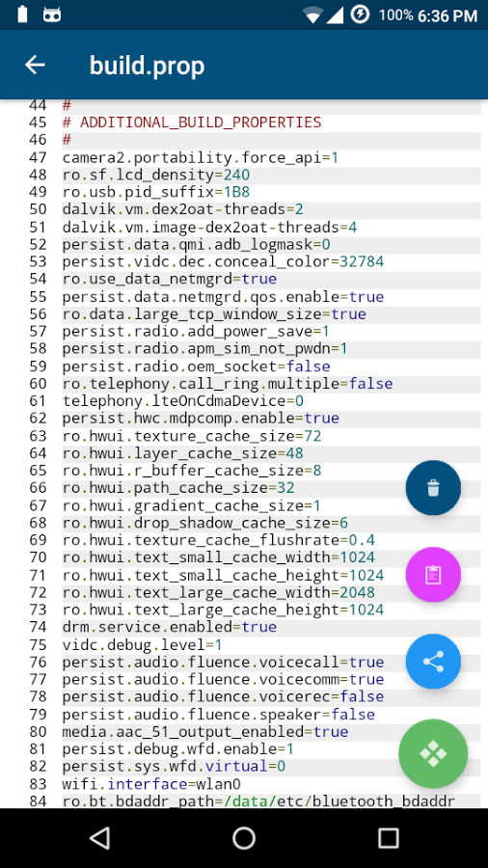488x868 pixels.
Task: Tap the Wi-Fi signal status icon
Action: pyautogui.click(x=312, y=15)
